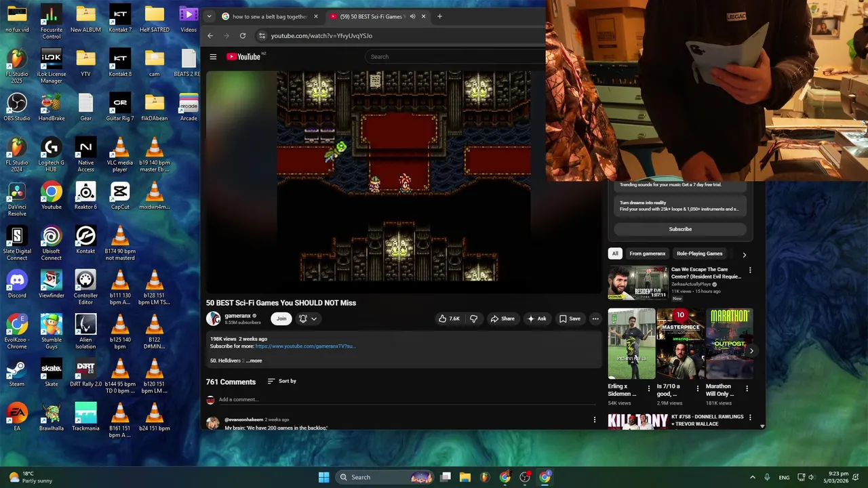Open FL Studio from the taskbar
The image size is (868, 488).
(484, 477)
